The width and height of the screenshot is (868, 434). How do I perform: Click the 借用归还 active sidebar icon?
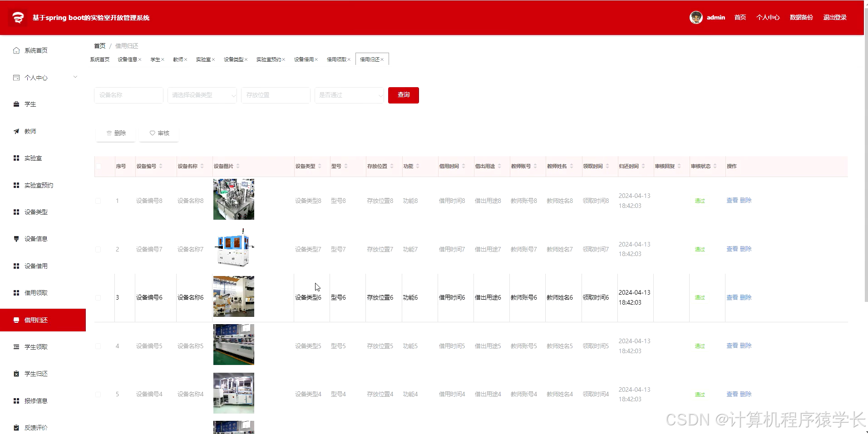coord(16,320)
